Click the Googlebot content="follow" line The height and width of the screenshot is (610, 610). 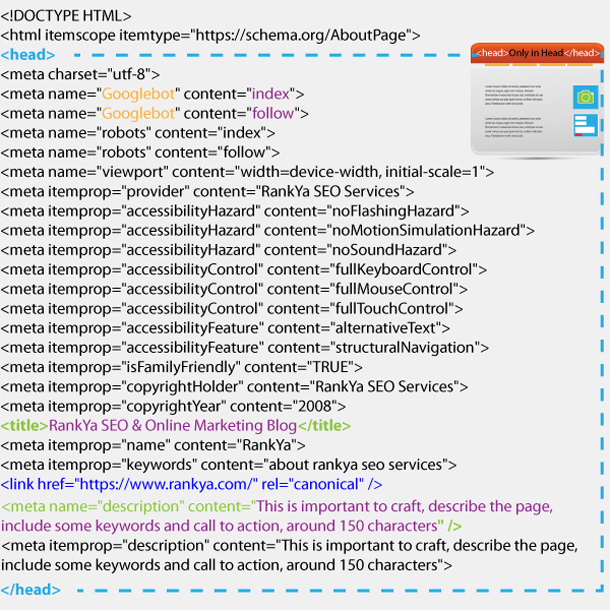click(154, 114)
